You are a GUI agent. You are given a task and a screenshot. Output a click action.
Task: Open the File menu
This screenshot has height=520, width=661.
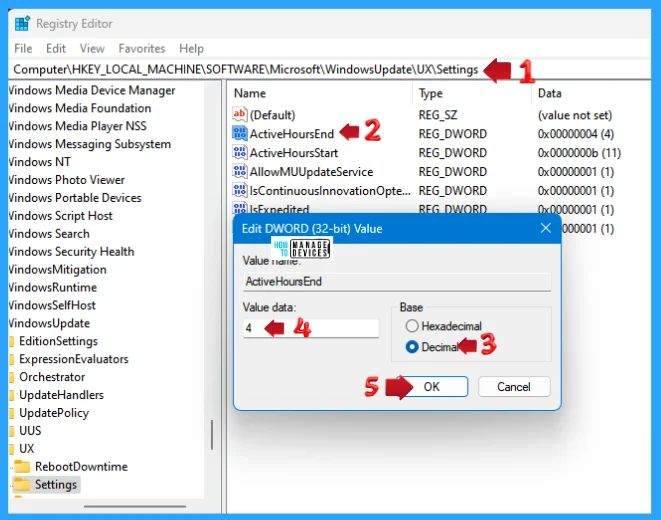(x=23, y=48)
